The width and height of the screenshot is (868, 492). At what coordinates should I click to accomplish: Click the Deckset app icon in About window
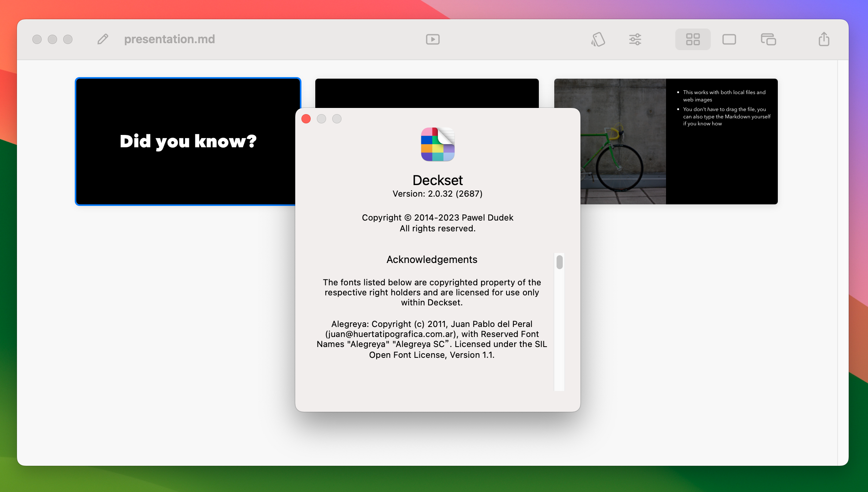[x=437, y=144]
